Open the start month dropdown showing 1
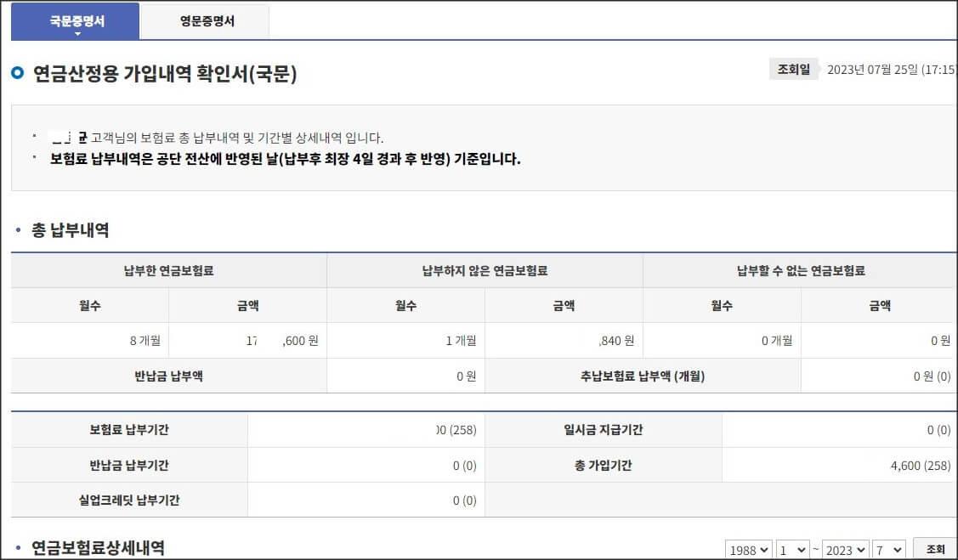Screen dimensions: 958x560 pyautogui.click(x=792, y=550)
